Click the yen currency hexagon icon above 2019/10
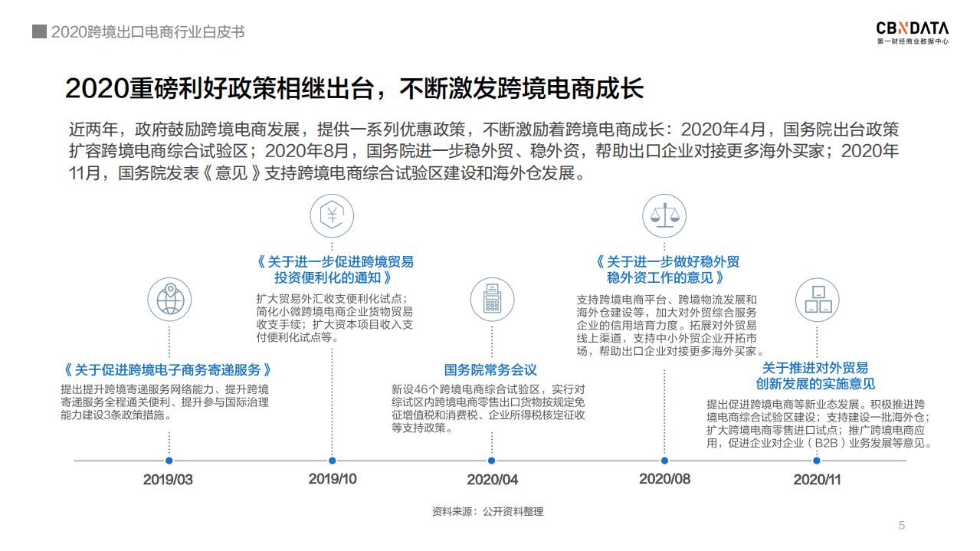 (x=331, y=216)
